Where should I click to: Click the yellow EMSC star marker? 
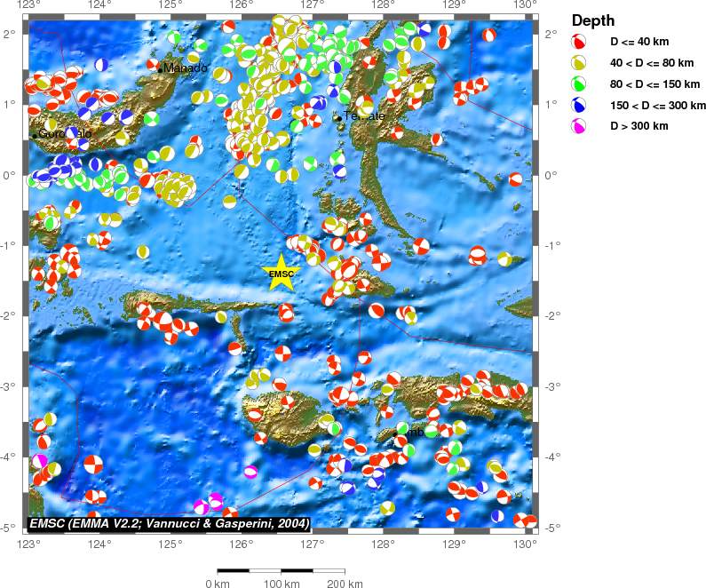(281, 273)
